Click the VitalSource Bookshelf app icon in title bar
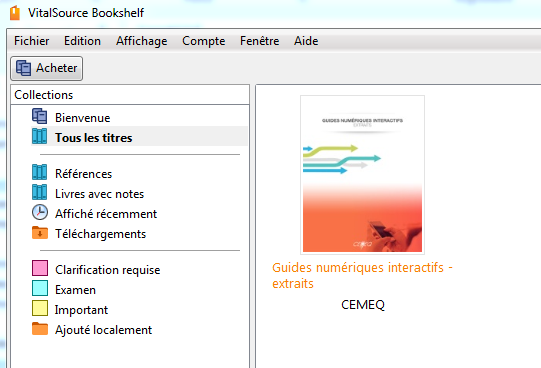Viewport: 541px width, 368px height. [15, 13]
